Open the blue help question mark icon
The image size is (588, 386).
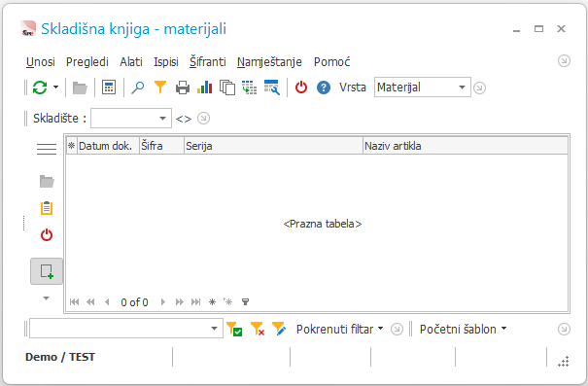click(324, 88)
